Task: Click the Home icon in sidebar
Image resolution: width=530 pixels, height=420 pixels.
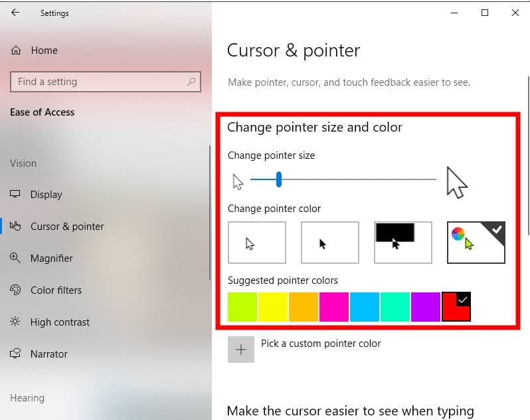Action: tap(16, 51)
